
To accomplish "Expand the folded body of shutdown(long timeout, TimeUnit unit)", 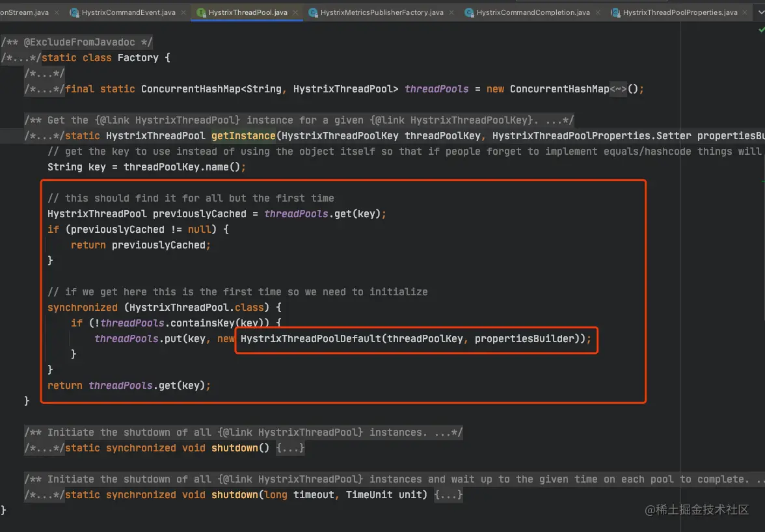I will [448, 494].
